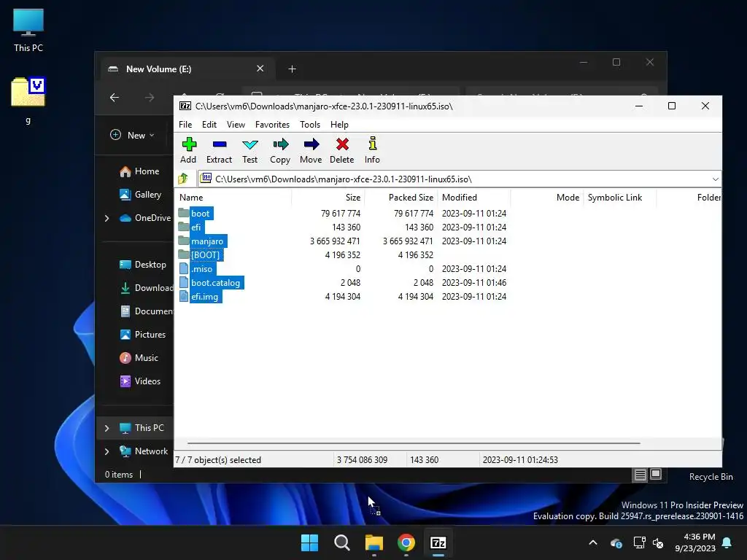Open taskbar Search icon
747x560 pixels.
coord(342,542)
